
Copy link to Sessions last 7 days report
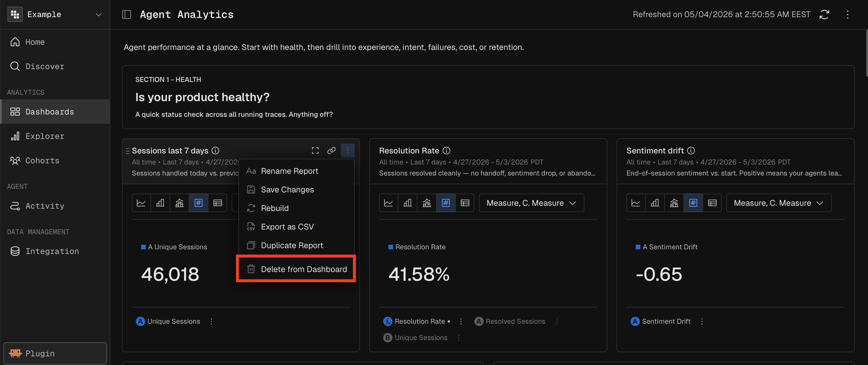tap(332, 151)
